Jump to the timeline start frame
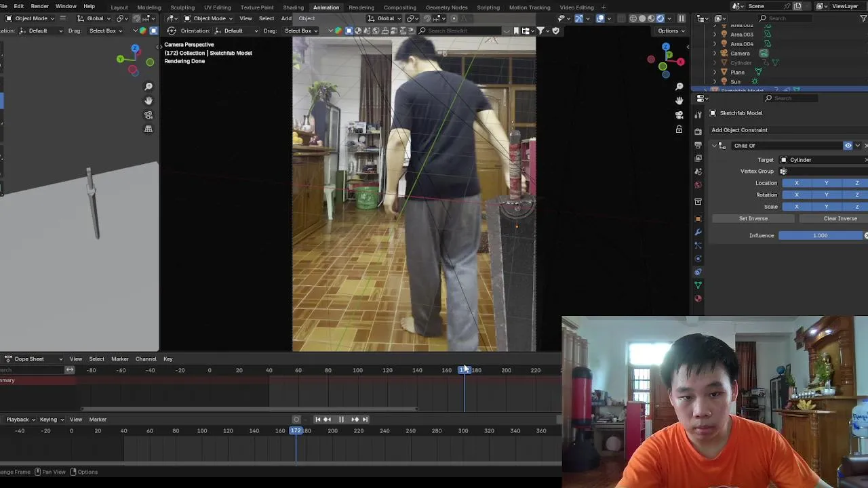Viewport: 868px width, 488px height. 317,420
